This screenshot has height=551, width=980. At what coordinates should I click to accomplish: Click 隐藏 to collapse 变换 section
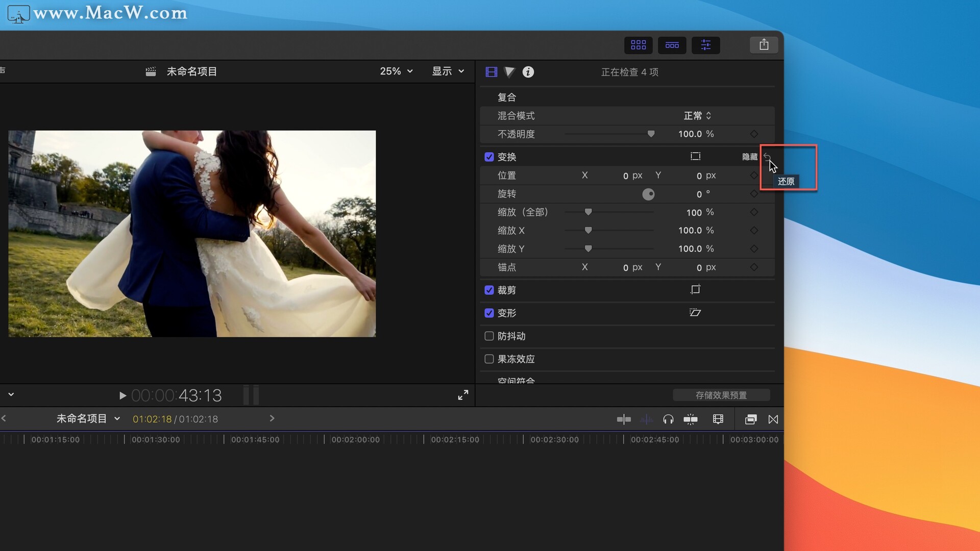coord(749,157)
